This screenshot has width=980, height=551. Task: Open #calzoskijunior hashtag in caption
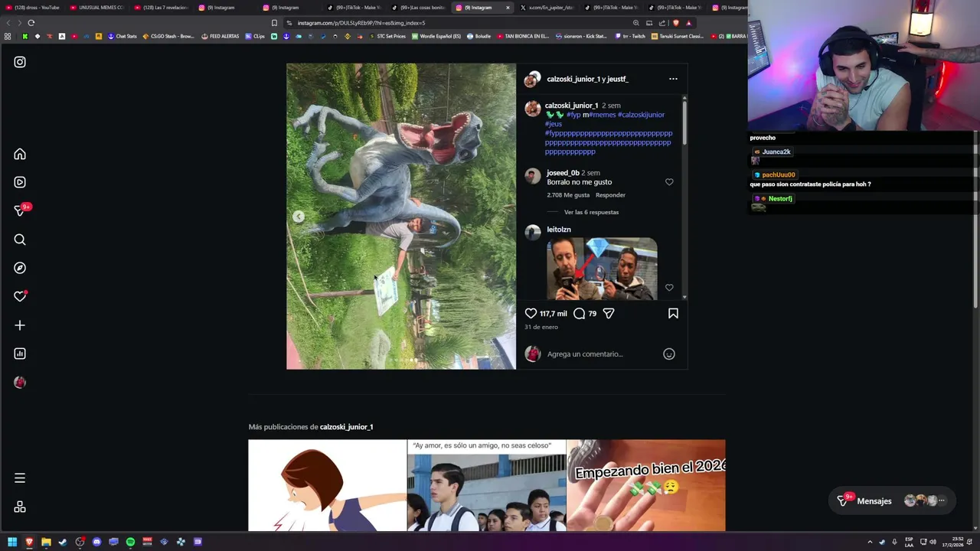click(641, 115)
